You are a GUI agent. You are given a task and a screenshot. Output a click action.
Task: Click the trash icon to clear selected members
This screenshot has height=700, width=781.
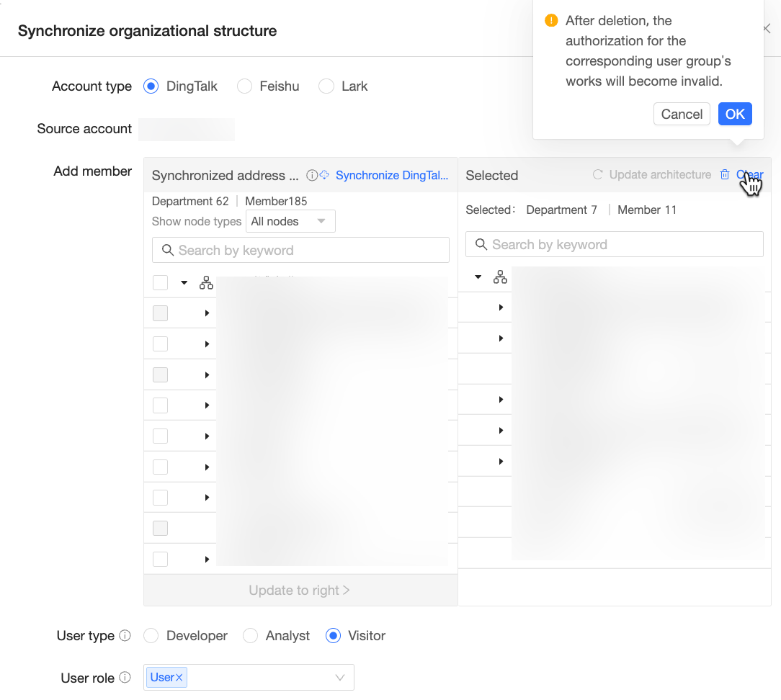click(725, 175)
